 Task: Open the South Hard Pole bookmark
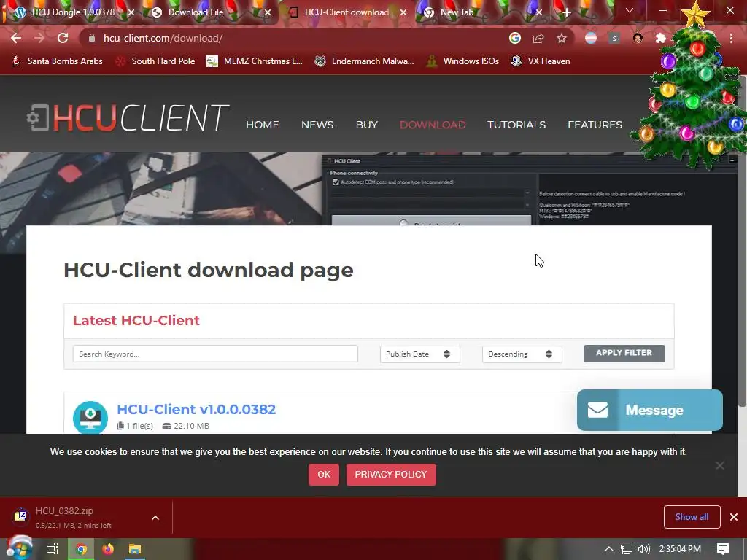pyautogui.click(x=156, y=61)
